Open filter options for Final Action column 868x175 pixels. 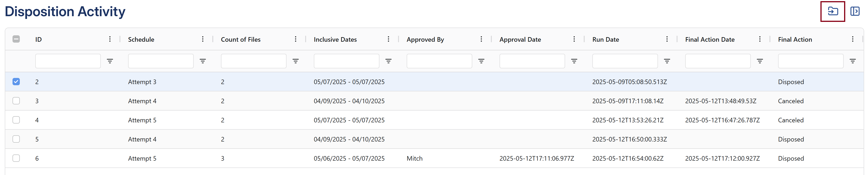coord(853,61)
